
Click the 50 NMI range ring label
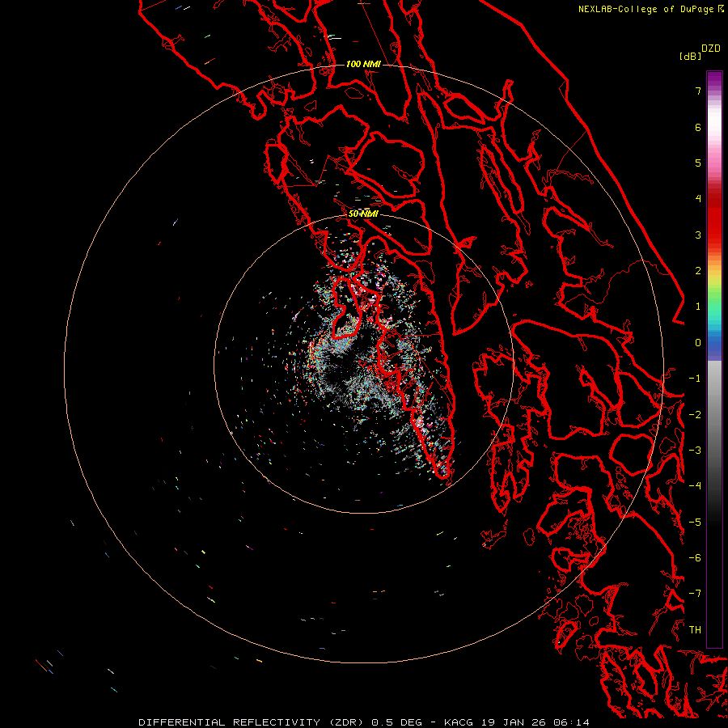click(x=363, y=214)
